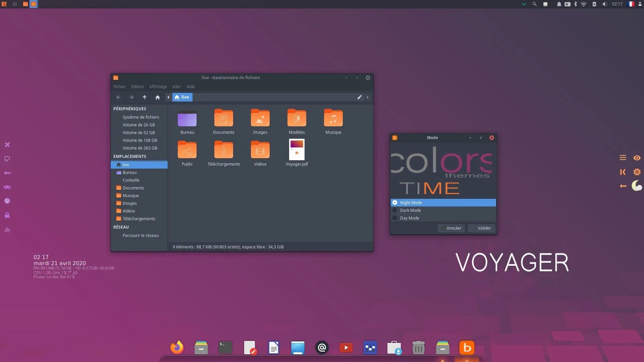The width and height of the screenshot is (644, 362).
Task: Open the Musique folder in main pane
Action: (x=333, y=118)
